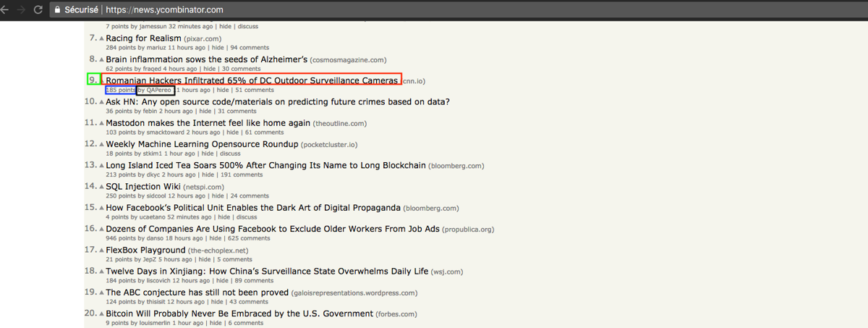
Task: Upvote the Mastodon story
Action: tap(102, 123)
